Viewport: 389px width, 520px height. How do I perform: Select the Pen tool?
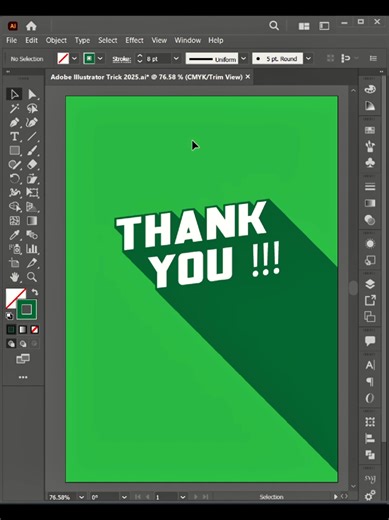(14, 123)
